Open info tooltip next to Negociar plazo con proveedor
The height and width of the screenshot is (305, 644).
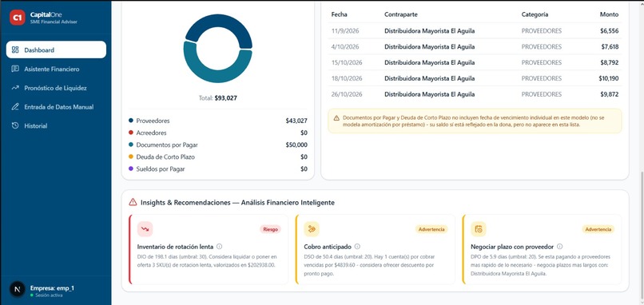560,247
